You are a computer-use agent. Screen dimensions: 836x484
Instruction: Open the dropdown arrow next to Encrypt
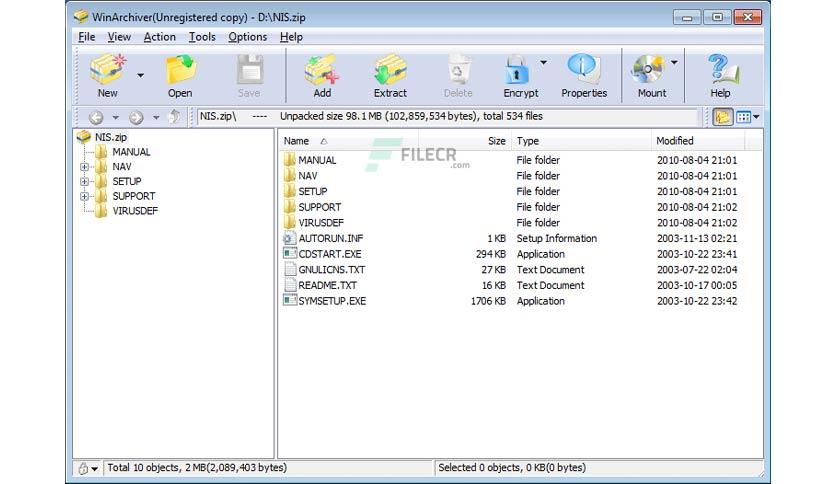tap(543, 63)
